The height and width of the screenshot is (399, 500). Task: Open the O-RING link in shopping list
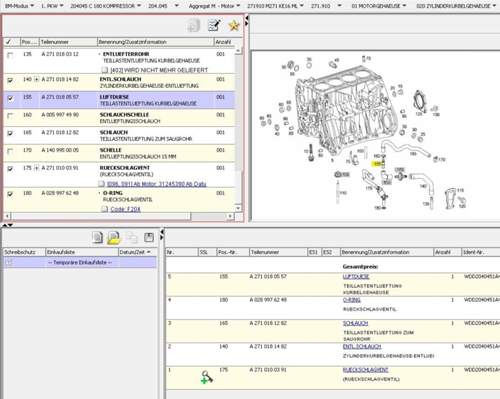[x=352, y=300]
